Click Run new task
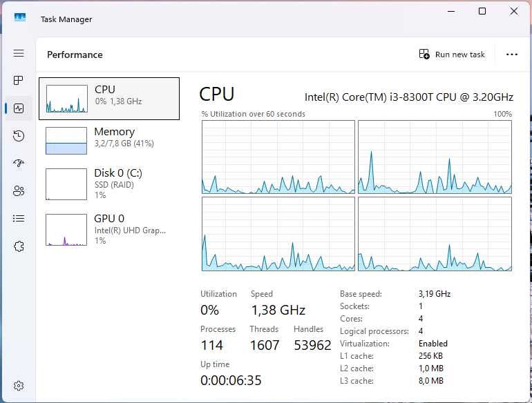Viewport: 532px width, 403px height. coord(453,55)
